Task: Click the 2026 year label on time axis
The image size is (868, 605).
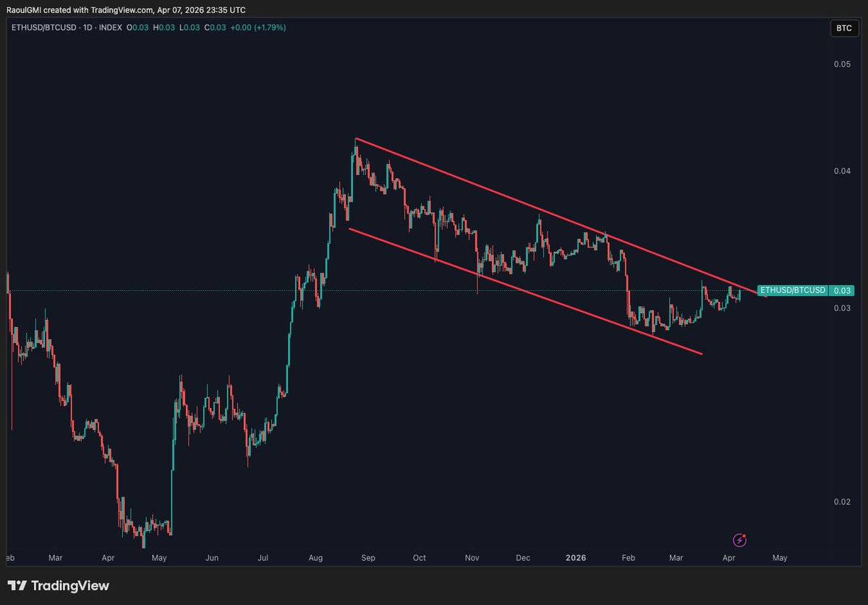Action: click(576, 558)
